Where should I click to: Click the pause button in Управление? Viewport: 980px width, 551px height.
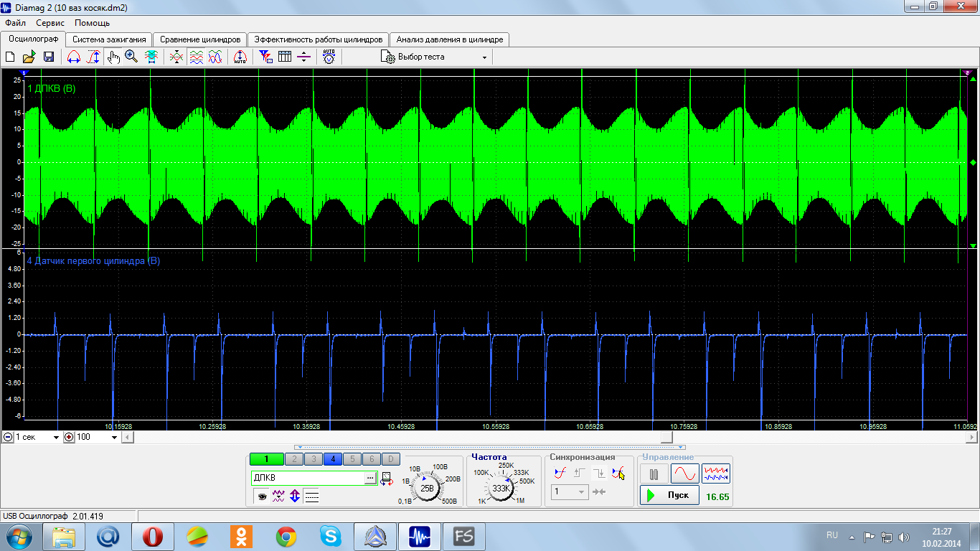click(654, 474)
